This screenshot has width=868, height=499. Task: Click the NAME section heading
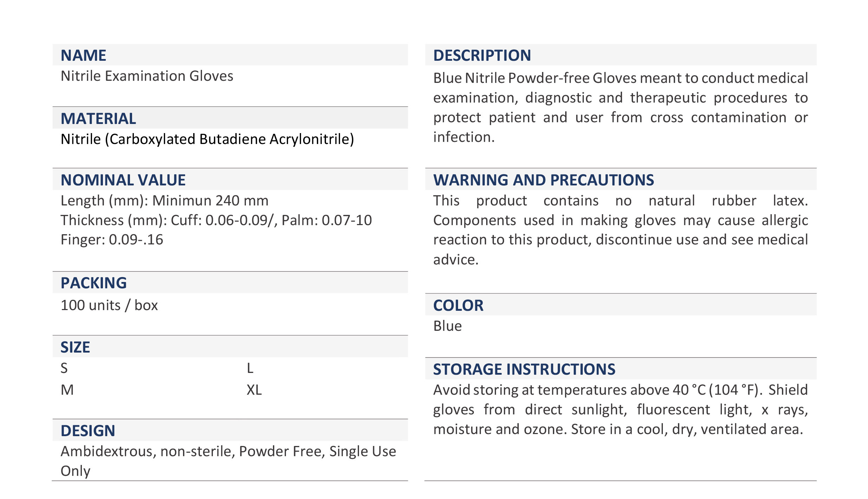tap(83, 55)
